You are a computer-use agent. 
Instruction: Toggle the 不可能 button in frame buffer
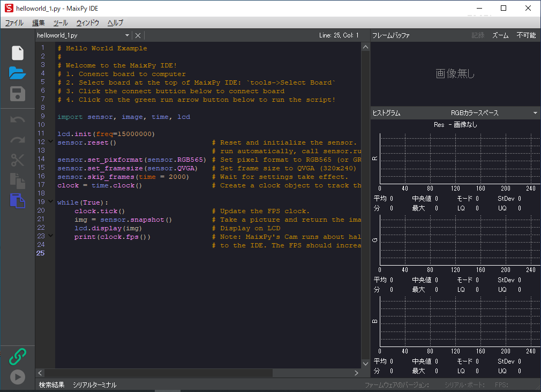point(526,35)
